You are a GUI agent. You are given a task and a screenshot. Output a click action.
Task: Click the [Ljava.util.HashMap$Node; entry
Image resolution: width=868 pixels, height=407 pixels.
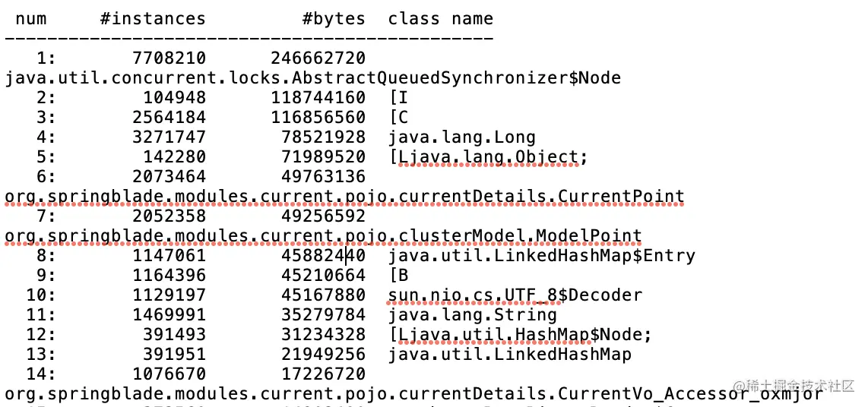520,335
